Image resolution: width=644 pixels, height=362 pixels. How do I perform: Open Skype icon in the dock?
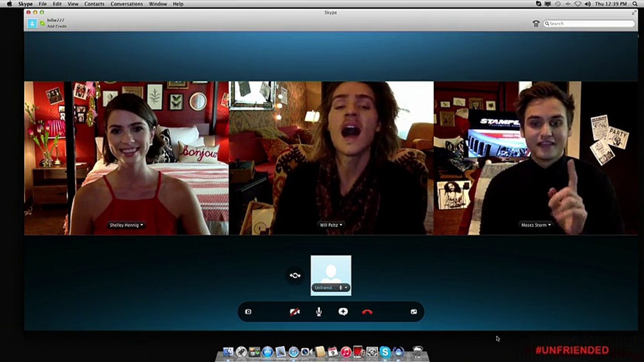385,351
